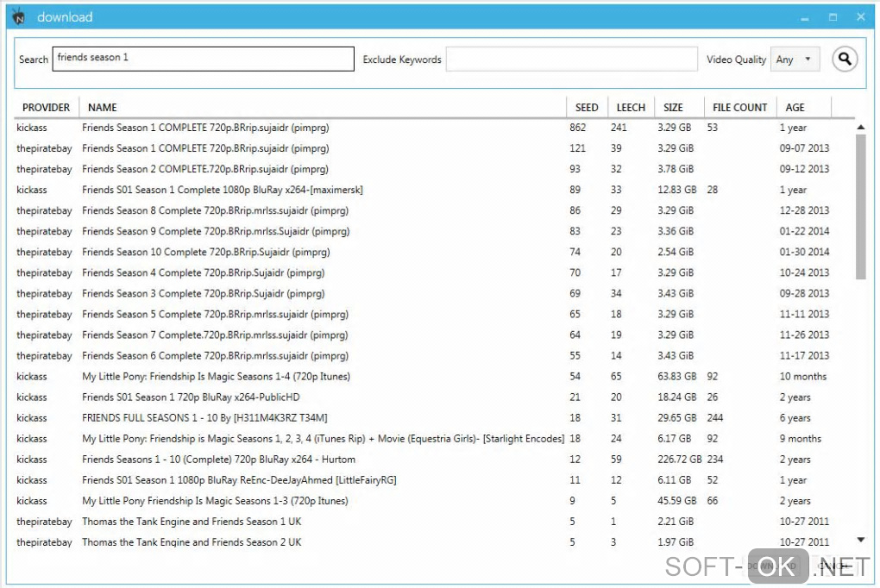The width and height of the screenshot is (880, 588).
Task: Click the app logo in title bar
Action: (x=19, y=17)
